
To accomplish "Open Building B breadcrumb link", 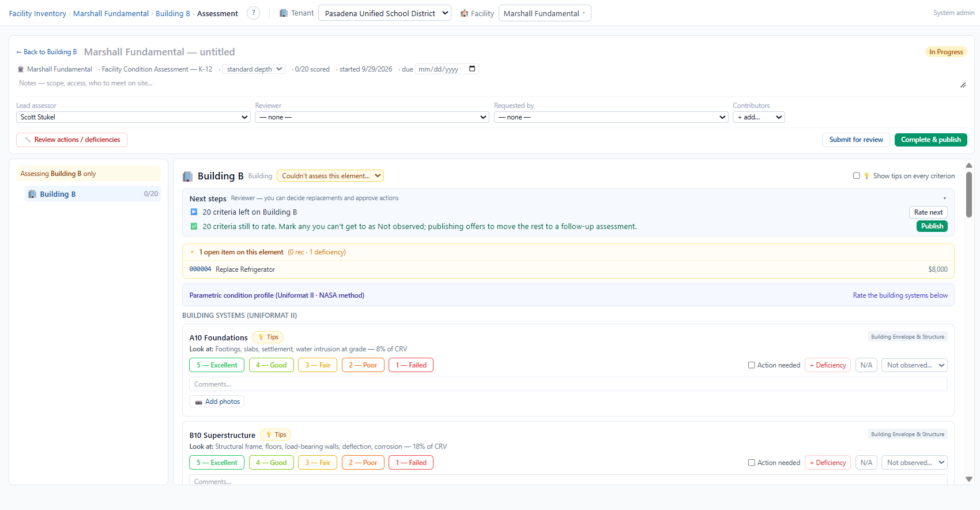I will (x=173, y=13).
